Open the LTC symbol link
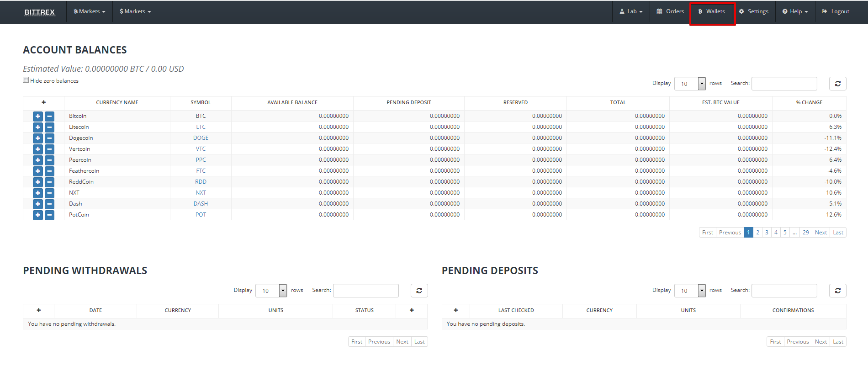The height and width of the screenshot is (371, 868). [201, 127]
